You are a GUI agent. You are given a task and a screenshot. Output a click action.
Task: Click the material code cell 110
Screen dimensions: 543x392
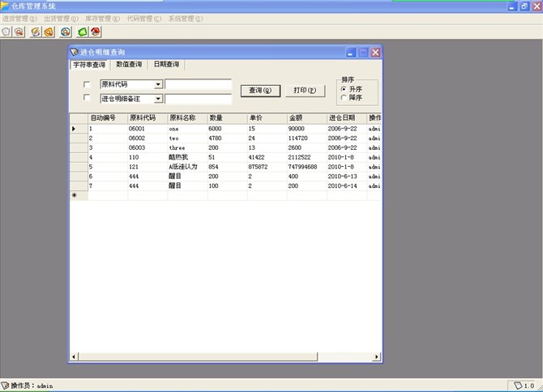(148, 157)
